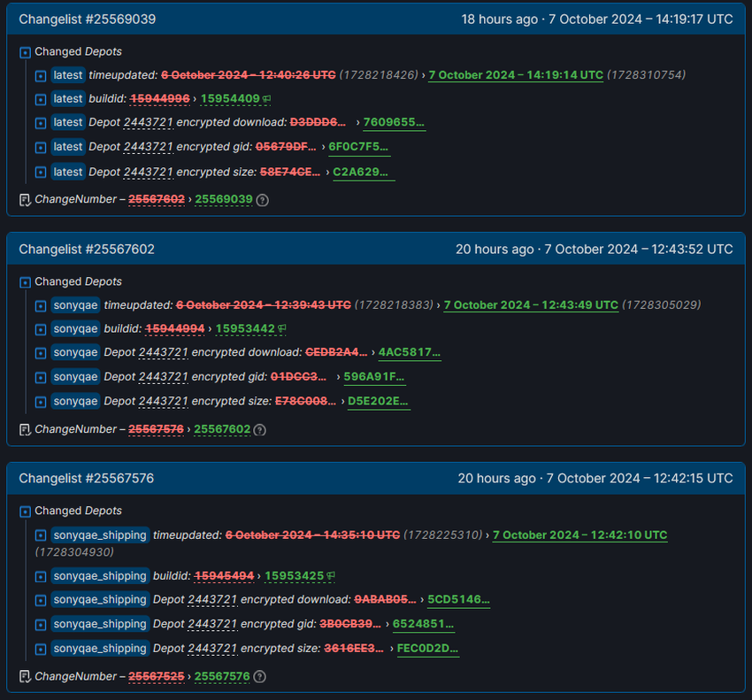The width and height of the screenshot is (752, 700).
Task: Open the Changelist #25567576 header
Action: coord(87,479)
